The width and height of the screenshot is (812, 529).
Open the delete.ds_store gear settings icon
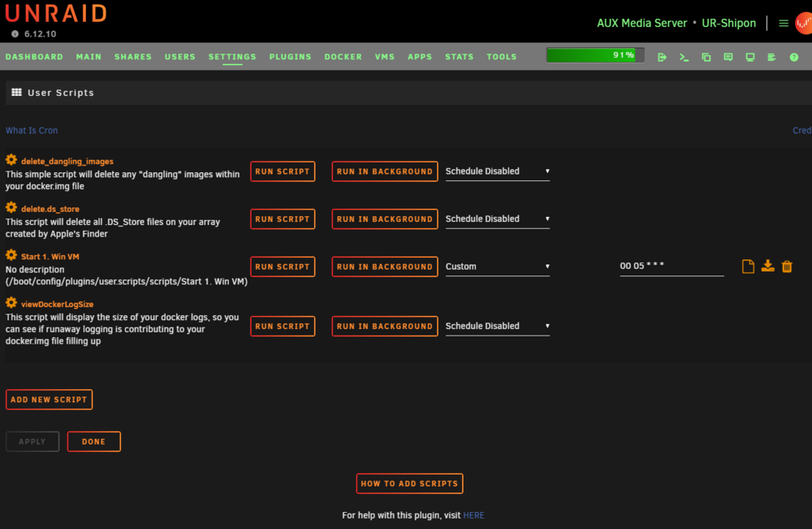[11, 208]
